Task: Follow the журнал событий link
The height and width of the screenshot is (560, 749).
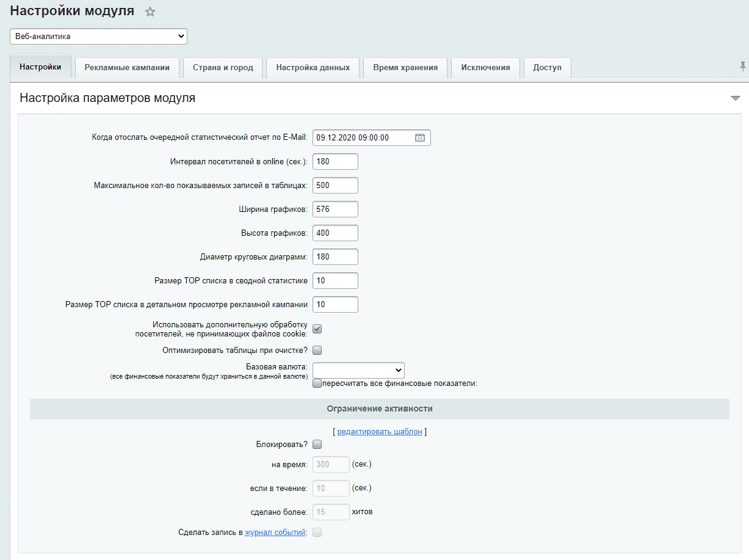Action: (275, 533)
